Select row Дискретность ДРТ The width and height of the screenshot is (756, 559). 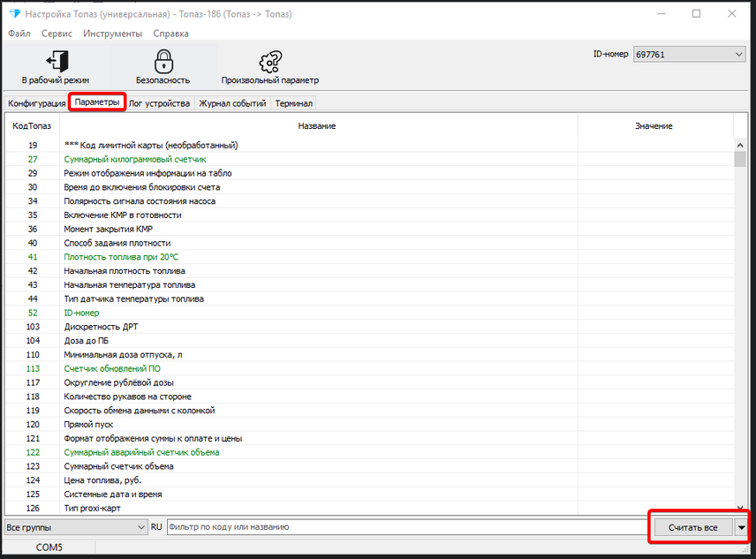point(369,327)
